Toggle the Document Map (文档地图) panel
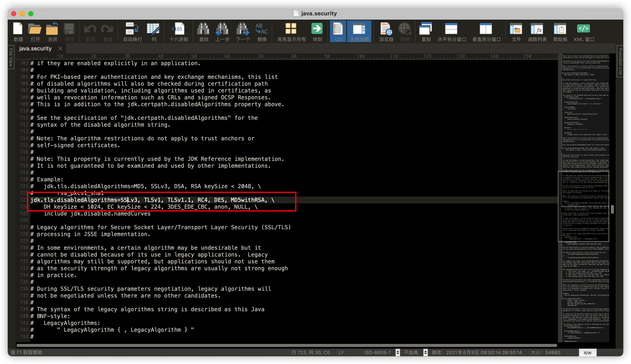Viewport: 631px width, 364px height. pos(359,32)
